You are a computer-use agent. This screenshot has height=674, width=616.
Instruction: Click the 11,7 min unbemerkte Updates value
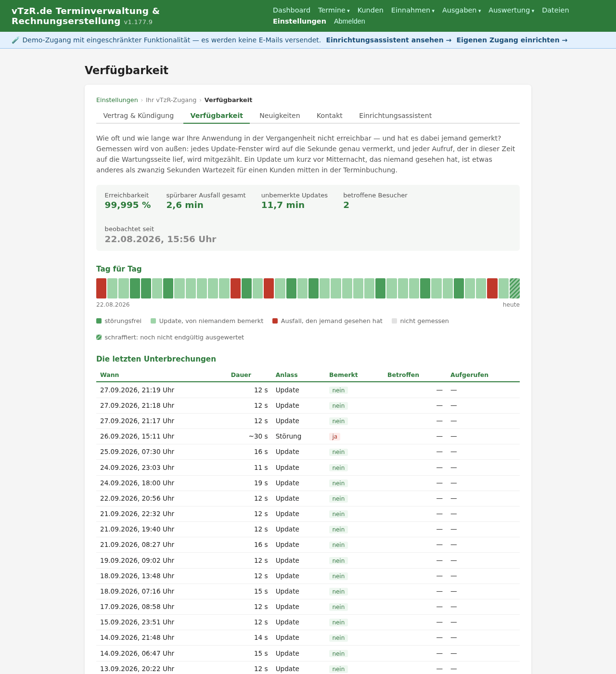click(x=283, y=205)
